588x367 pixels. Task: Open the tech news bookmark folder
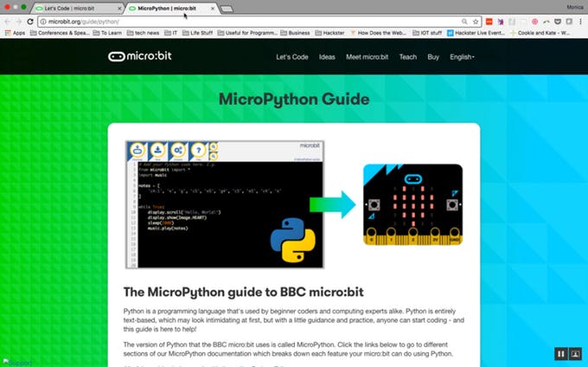(x=143, y=33)
